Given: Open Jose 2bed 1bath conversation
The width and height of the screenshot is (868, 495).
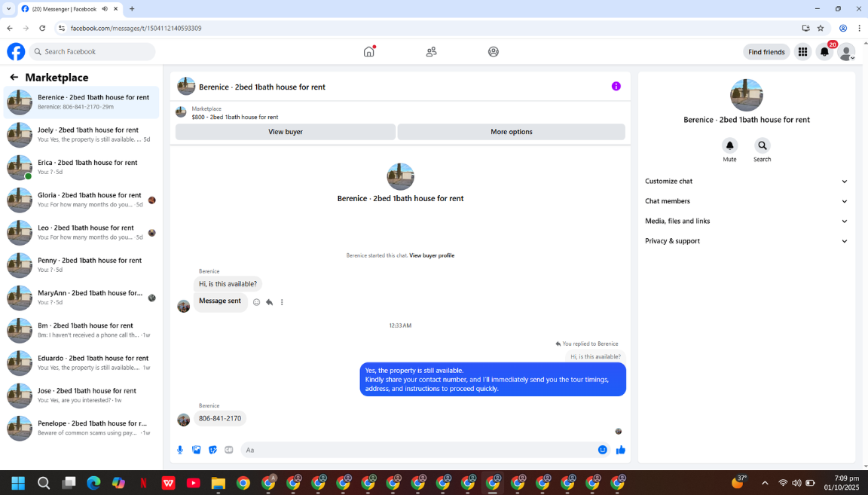Looking at the screenshot, I should 81,396.
